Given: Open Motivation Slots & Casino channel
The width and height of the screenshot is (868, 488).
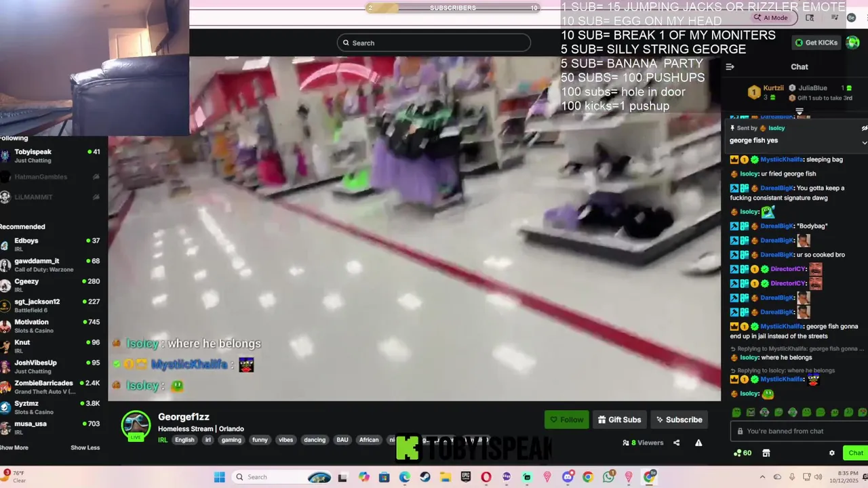Looking at the screenshot, I should point(51,326).
